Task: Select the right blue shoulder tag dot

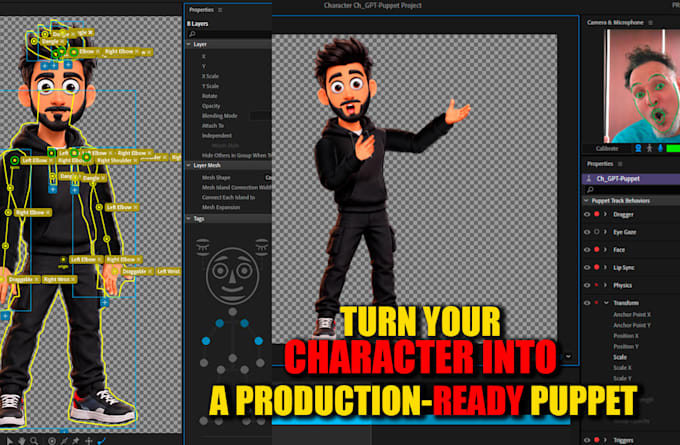Action: point(245,323)
